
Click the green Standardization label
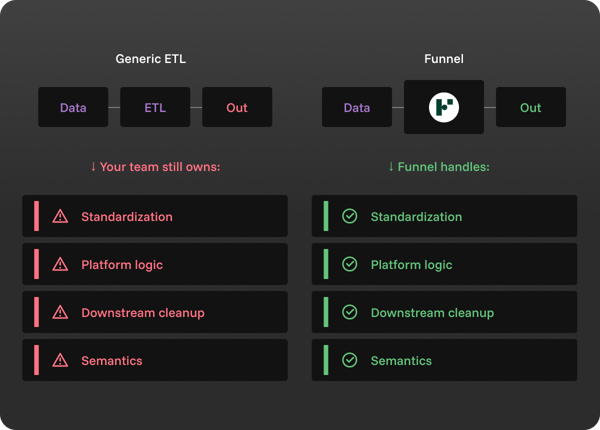[416, 217]
